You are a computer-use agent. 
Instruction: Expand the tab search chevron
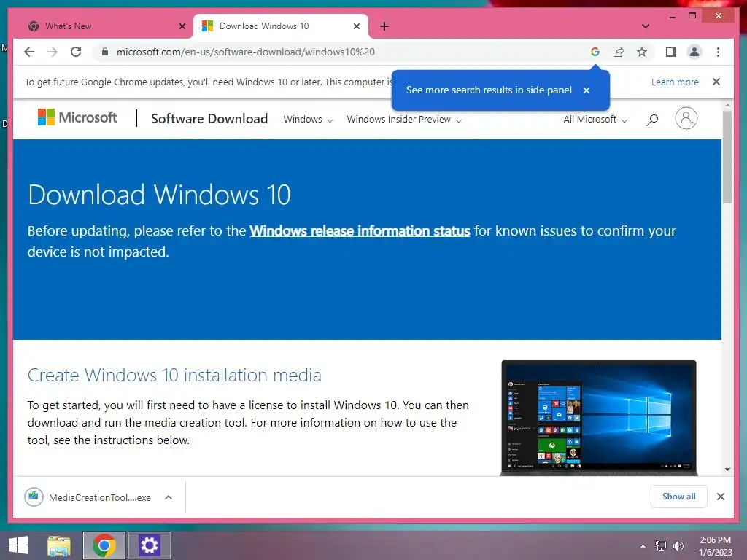coord(646,26)
